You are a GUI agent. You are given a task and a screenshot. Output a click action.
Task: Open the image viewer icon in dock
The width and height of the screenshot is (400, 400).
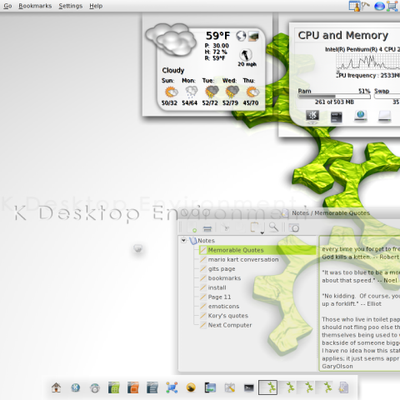[x=210, y=387]
